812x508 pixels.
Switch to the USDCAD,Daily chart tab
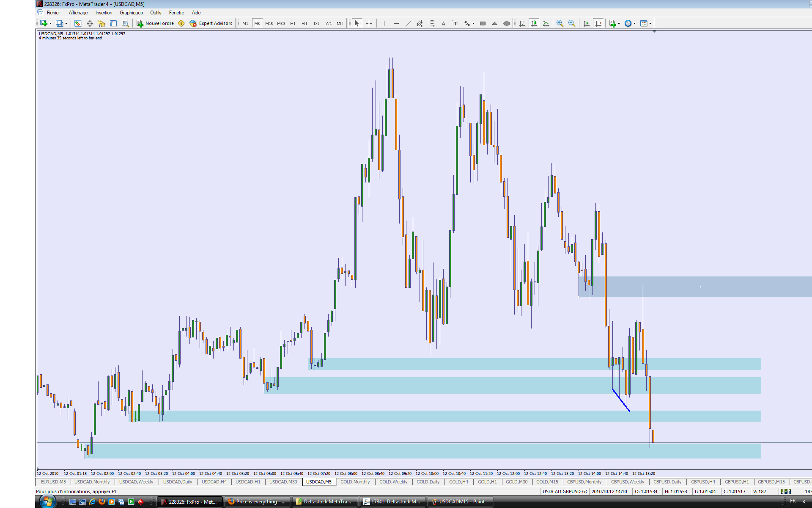pyautogui.click(x=178, y=482)
